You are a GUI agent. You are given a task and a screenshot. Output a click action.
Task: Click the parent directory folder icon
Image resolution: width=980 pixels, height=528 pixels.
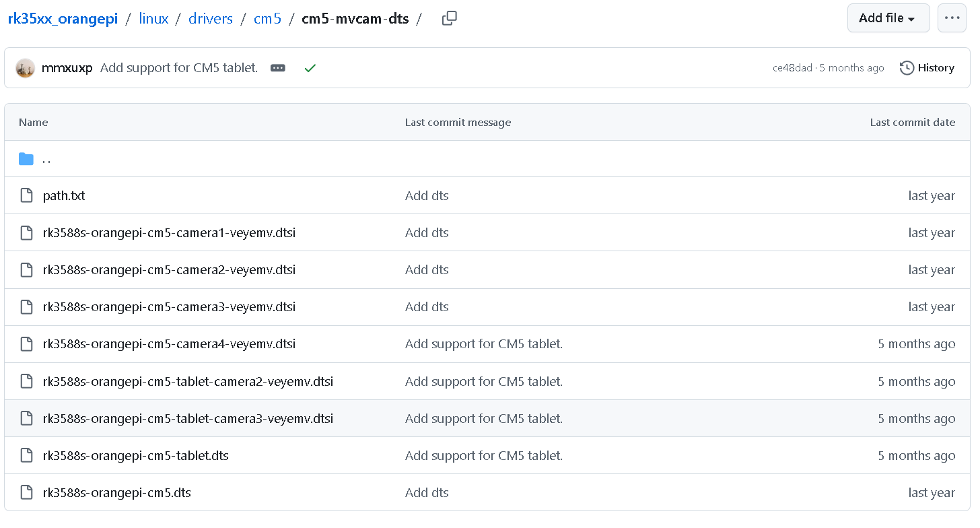point(26,159)
